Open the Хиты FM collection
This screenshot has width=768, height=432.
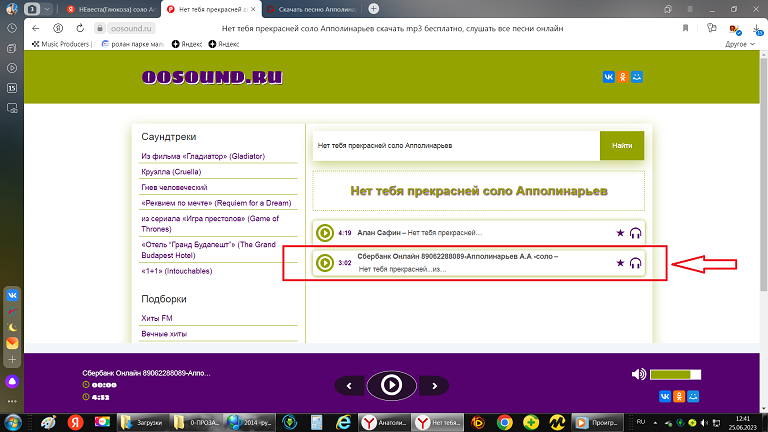coord(157,318)
